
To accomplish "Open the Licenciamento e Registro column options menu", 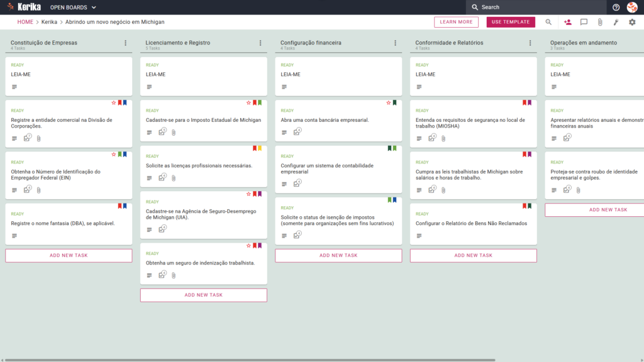I will (260, 43).
